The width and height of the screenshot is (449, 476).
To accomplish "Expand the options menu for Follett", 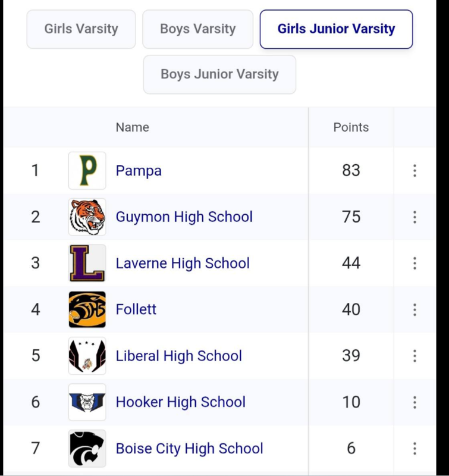I will 415,309.
